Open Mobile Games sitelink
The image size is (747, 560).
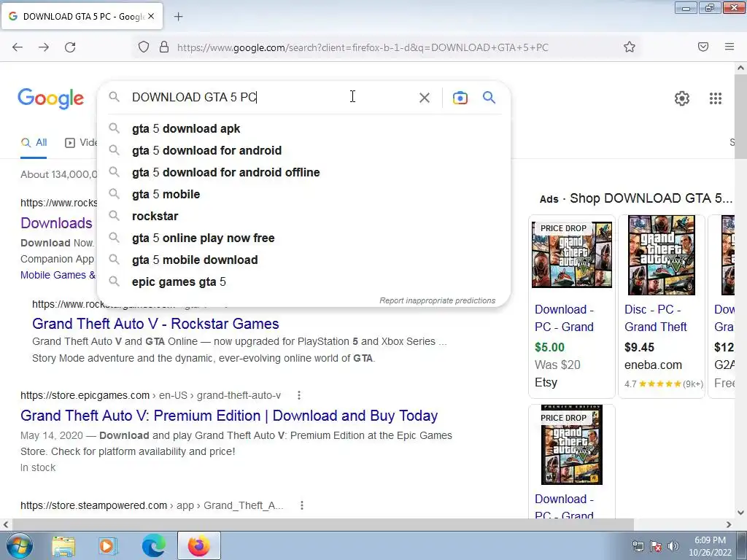pos(58,275)
